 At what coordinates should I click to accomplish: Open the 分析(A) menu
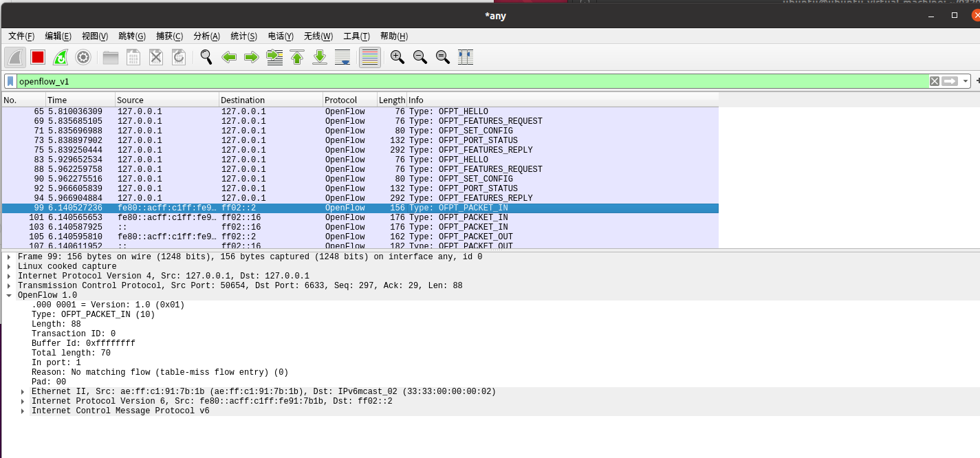click(x=206, y=36)
